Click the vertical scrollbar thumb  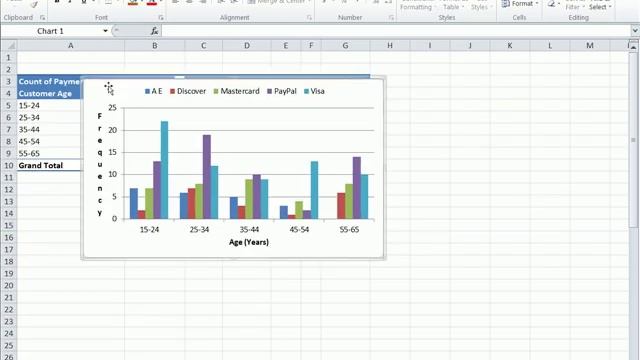point(633,140)
